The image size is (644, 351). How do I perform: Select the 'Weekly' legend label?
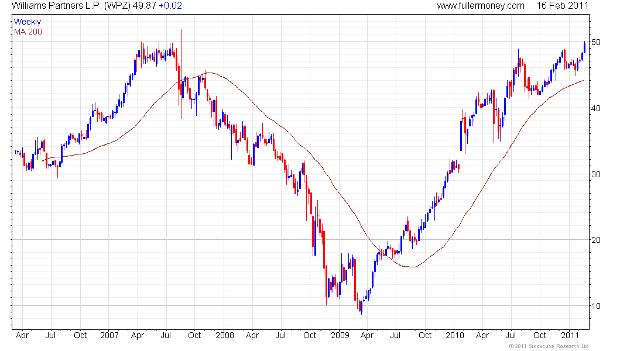(28, 22)
